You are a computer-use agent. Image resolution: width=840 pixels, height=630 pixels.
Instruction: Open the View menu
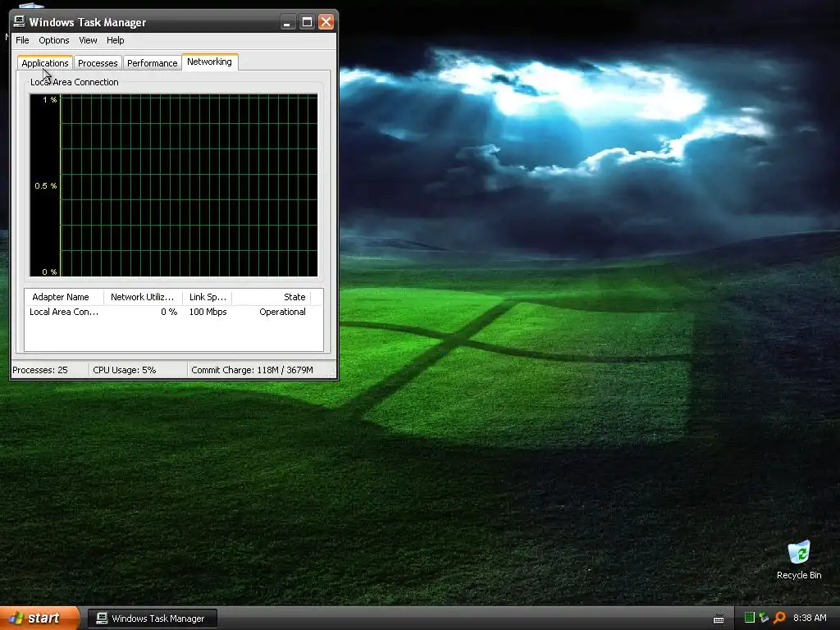[88, 40]
